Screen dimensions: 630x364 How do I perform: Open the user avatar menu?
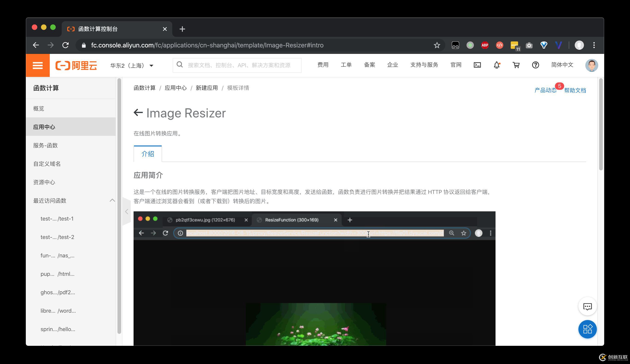[592, 65]
